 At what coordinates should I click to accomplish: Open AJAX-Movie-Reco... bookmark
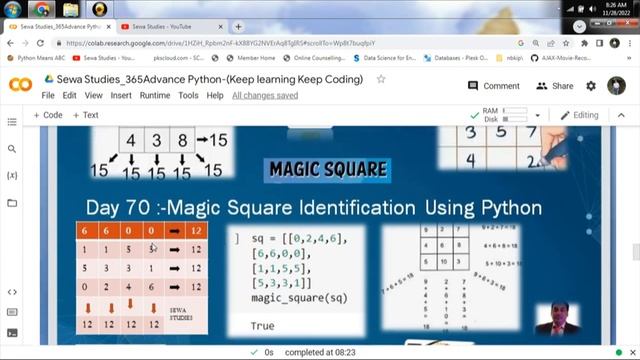click(561, 58)
